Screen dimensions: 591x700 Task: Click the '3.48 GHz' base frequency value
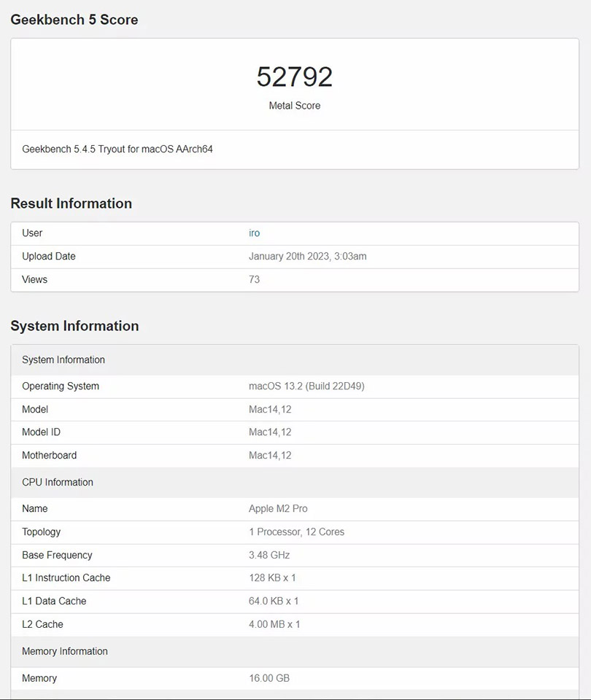[269, 556]
